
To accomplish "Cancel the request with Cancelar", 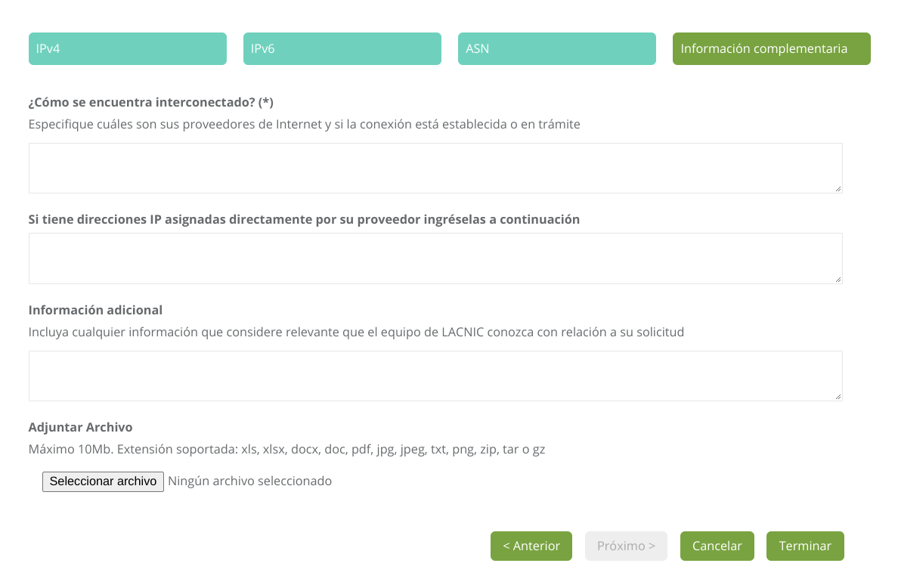I will pos(717,546).
